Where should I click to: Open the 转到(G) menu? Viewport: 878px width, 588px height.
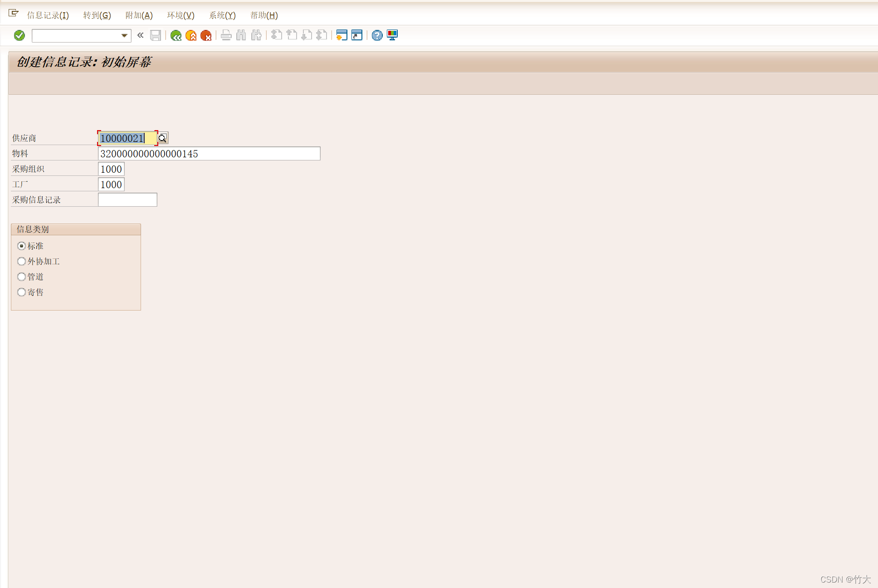97,15
